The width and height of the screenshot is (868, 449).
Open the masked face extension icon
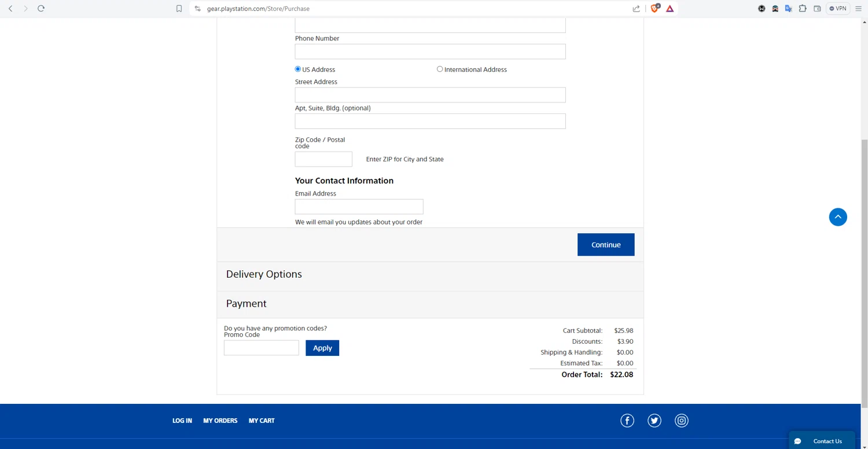(x=775, y=9)
